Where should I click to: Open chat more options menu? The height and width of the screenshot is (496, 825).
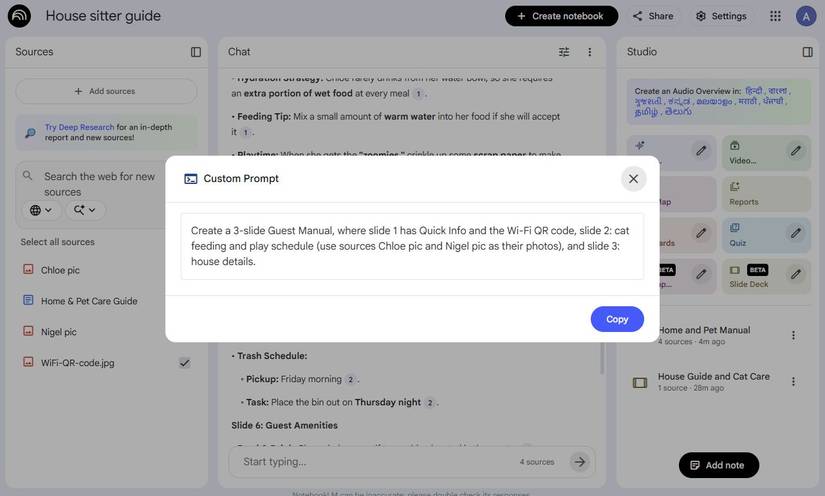[589, 52]
